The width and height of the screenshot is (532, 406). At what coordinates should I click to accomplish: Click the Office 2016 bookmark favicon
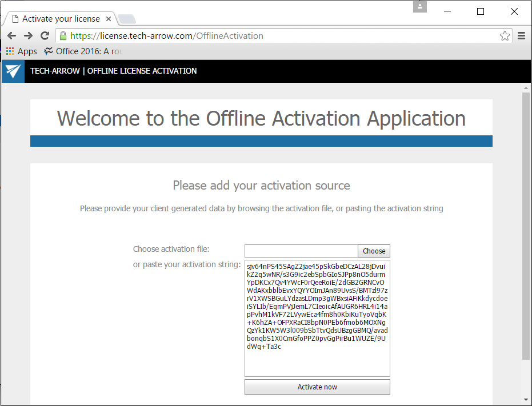[49, 51]
